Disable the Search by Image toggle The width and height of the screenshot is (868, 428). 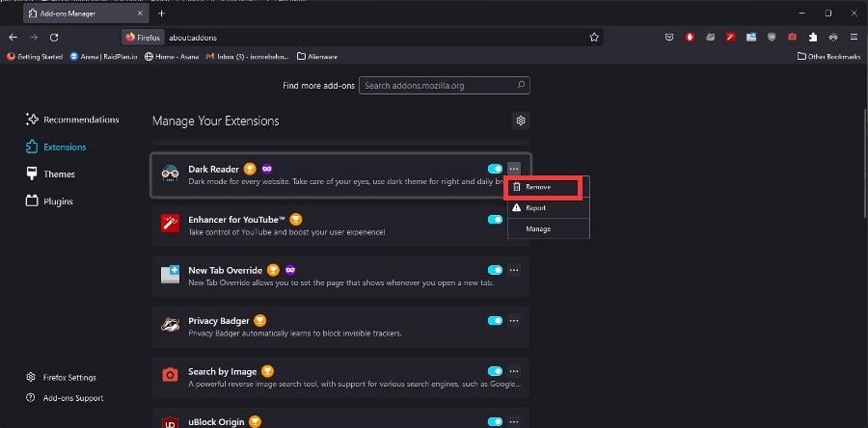(495, 371)
